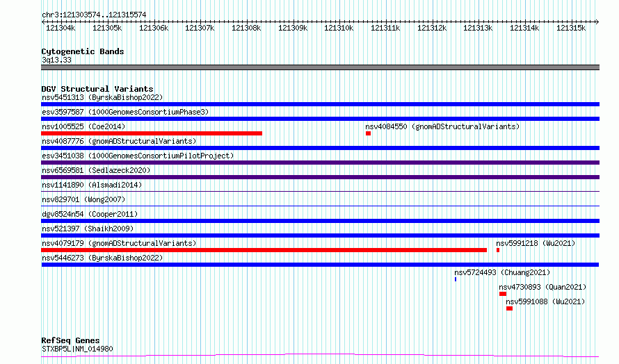Click the tiny blue nsv5724493 marker
This screenshot has height=364, width=619.
(456, 279)
